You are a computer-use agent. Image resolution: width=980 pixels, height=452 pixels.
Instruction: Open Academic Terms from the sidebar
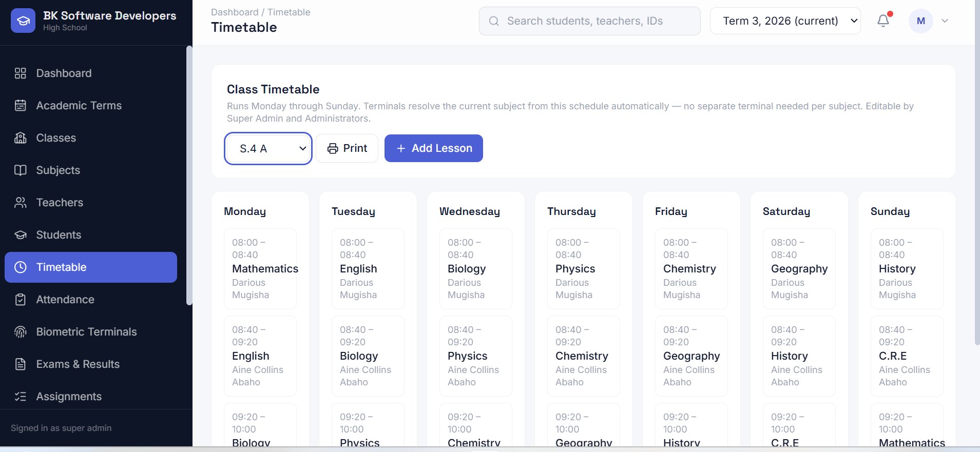pyautogui.click(x=91, y=106)
